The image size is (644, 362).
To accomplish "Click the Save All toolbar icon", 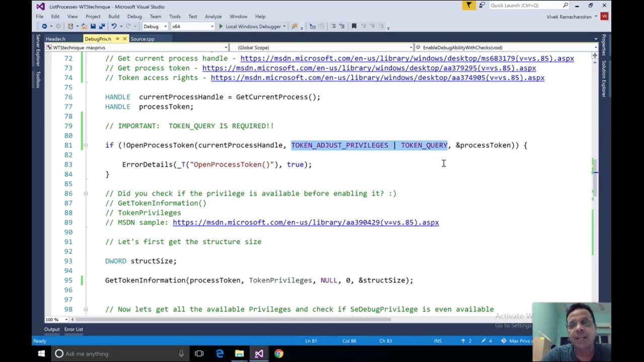I will (x=102, y=26).
